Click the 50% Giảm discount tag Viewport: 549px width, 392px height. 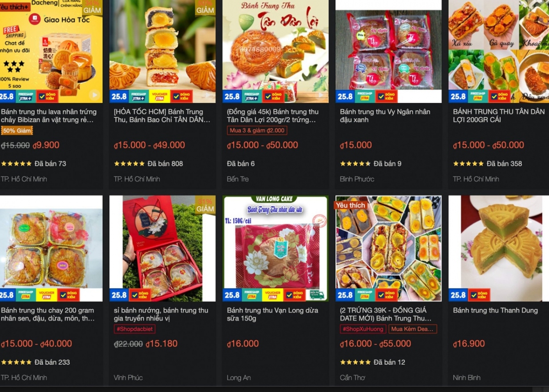(x=17, y=131)
